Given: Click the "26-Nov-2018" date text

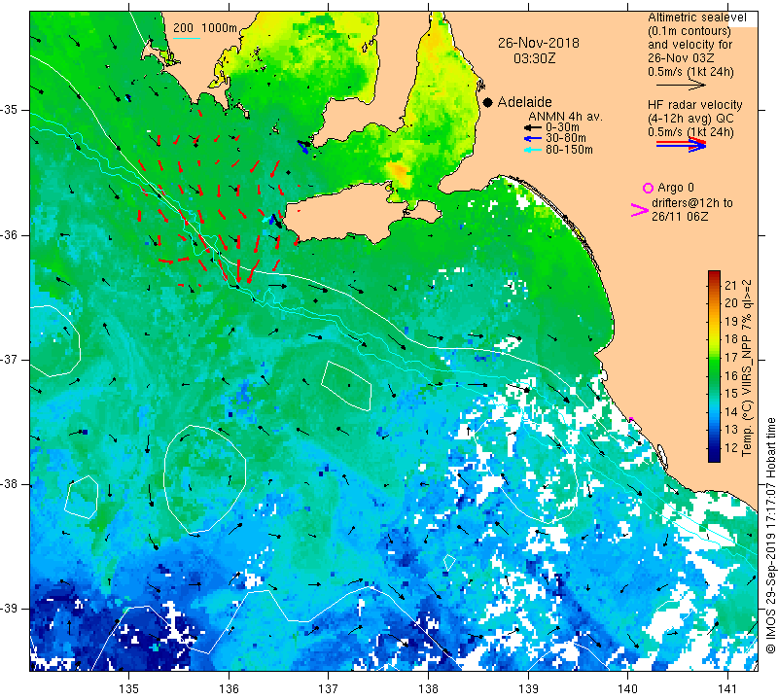Looking at the screenshot, I should click(539, 43).
